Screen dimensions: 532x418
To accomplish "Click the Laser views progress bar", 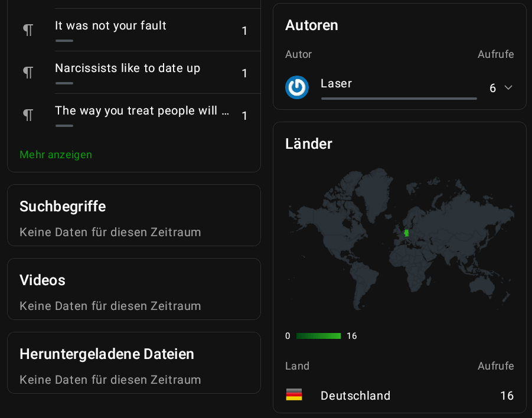I will click(x=399, y=99).
